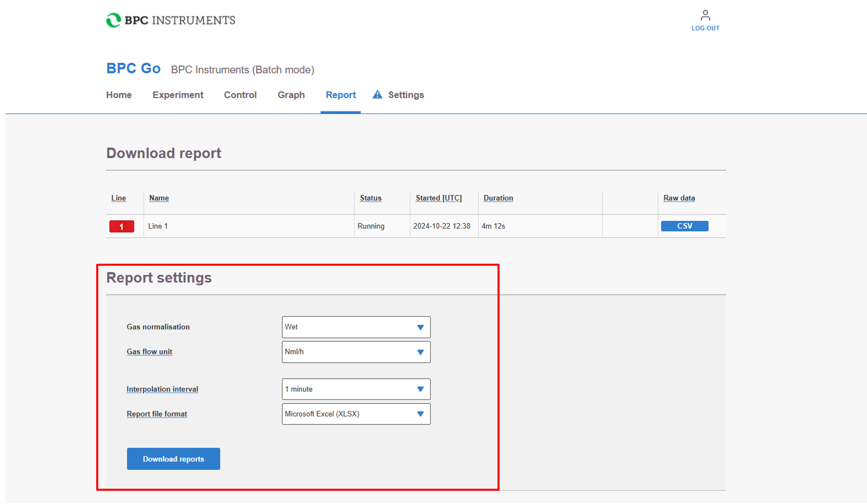Click the LOG OUT link
The width and height of the screenshot is (867, 504).
click(705, 28)
